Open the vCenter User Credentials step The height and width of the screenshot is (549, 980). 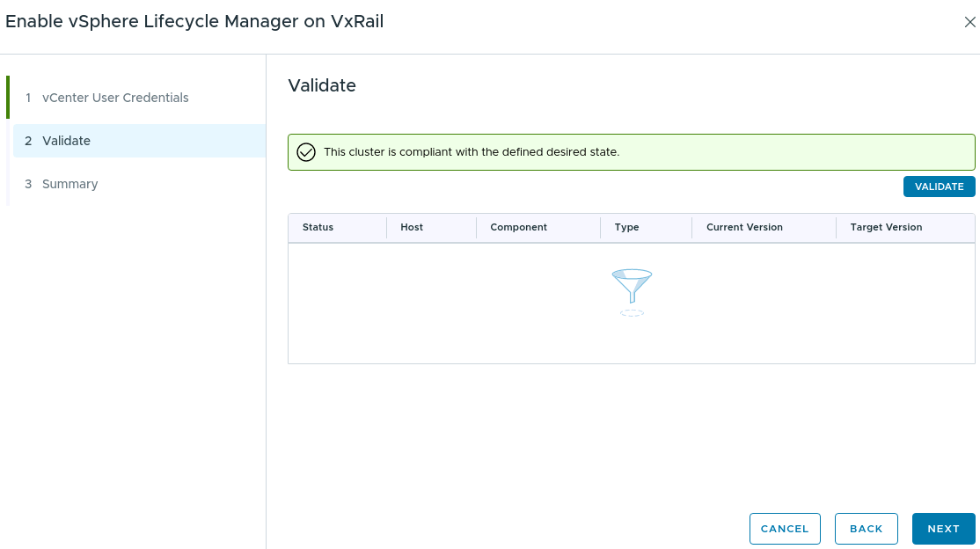(x=114, y=97)
